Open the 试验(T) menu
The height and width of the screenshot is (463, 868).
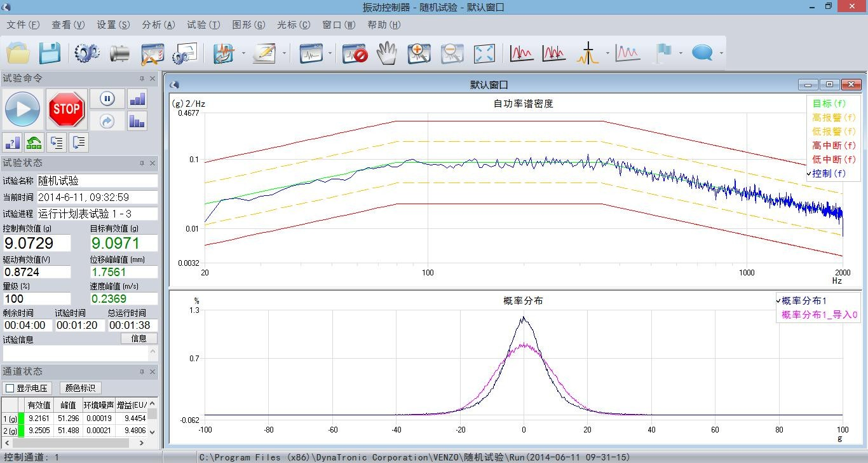pyautogui.click(x=203, y=25)
